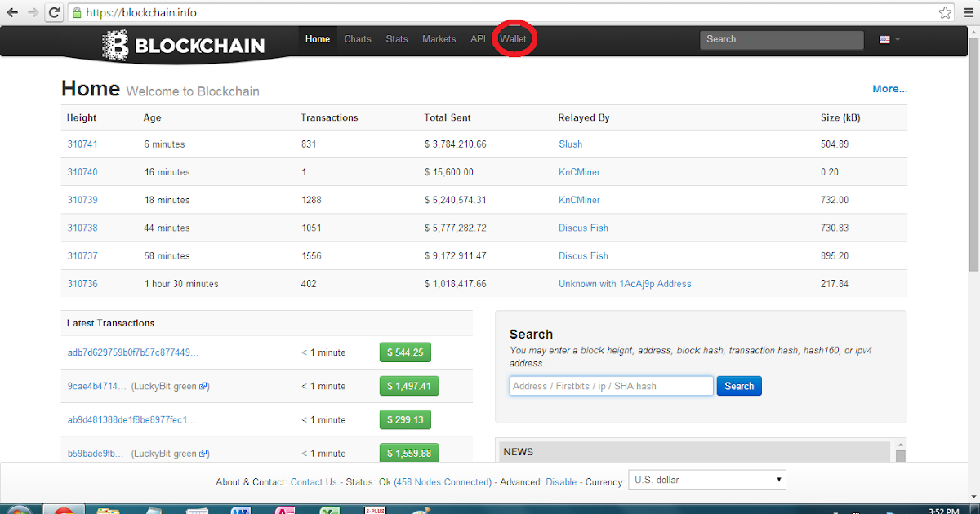Click the Relayed By column header
The image size is (980, 514).
click(x=584, y=117)
